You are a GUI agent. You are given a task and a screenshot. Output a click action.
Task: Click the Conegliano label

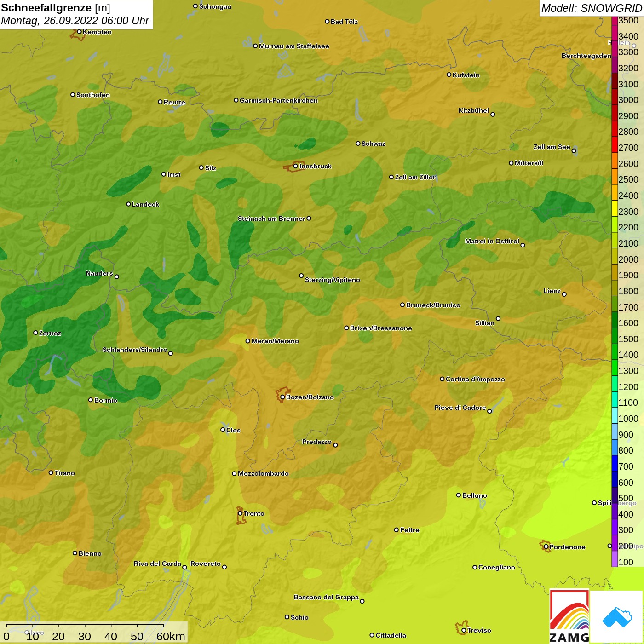(x=497, y=567)
